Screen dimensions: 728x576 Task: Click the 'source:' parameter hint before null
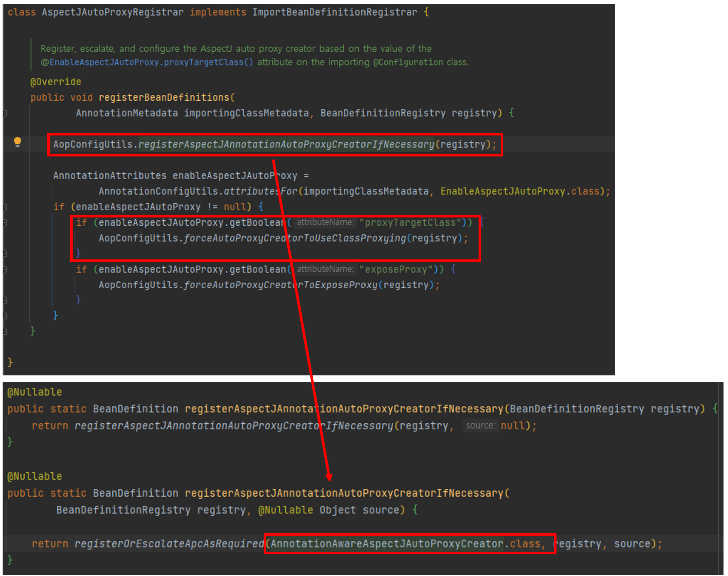pos(480,426)
